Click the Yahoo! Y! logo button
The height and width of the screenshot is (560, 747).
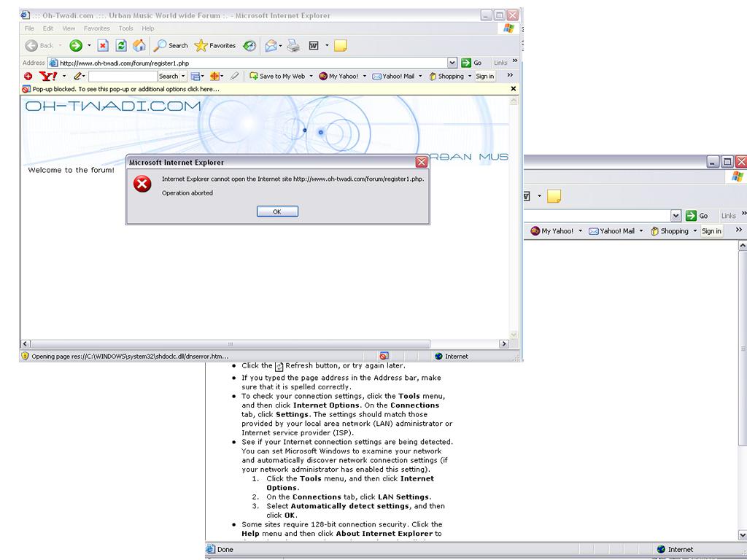tap(48, 76)
